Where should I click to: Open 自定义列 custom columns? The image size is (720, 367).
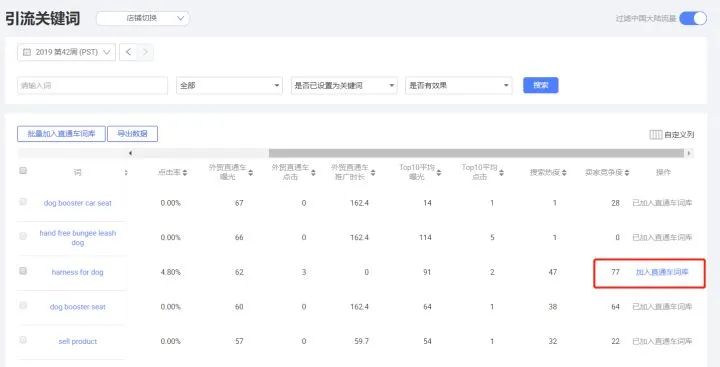[671, 135]
